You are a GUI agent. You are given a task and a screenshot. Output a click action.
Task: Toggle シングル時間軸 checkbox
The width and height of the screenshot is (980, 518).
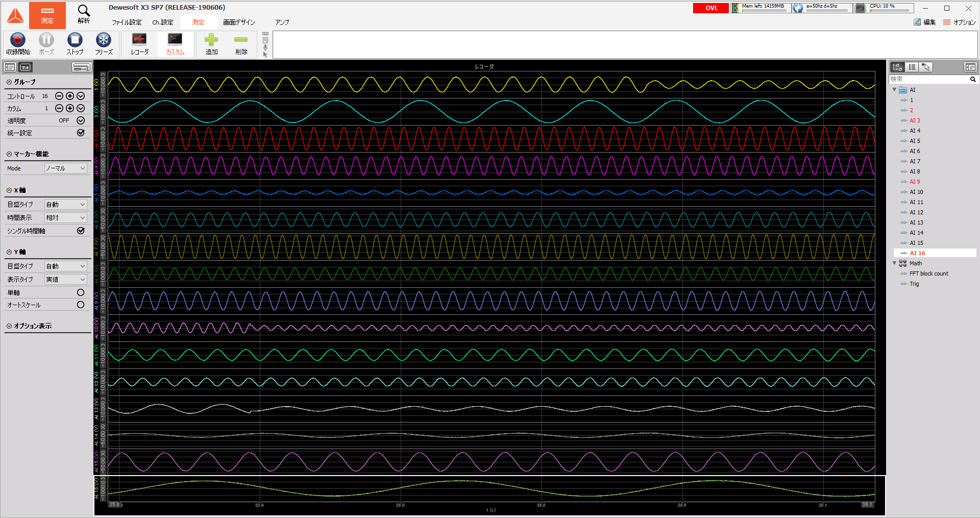81,231
